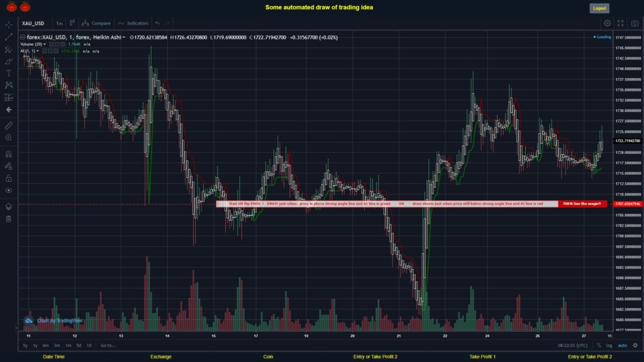Image resolution: width=644 pixels, height=362 pixels.
Task: Hide all drawing tools with eye icon
Action: tap(9, 190)
